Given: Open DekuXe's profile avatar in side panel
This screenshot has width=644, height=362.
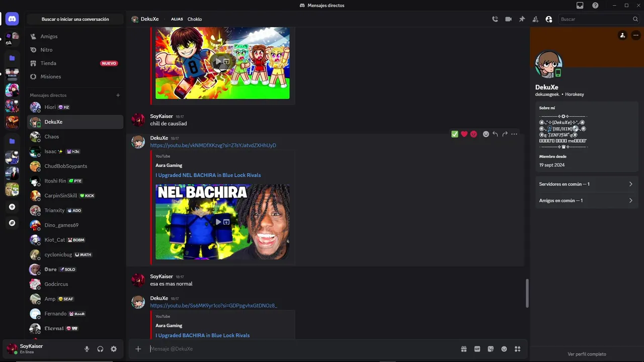Looking at the screenshot, I should 548,64.
